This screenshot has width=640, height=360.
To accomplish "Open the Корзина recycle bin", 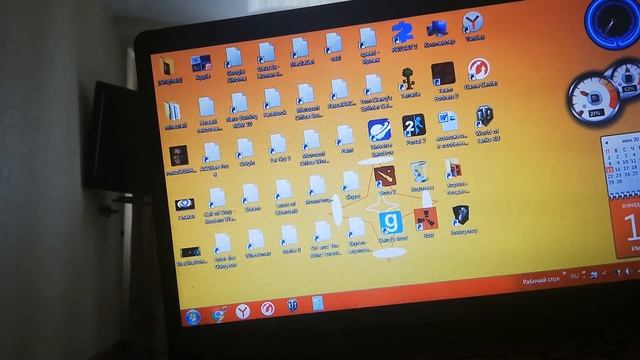I will [x=421, y=176].
